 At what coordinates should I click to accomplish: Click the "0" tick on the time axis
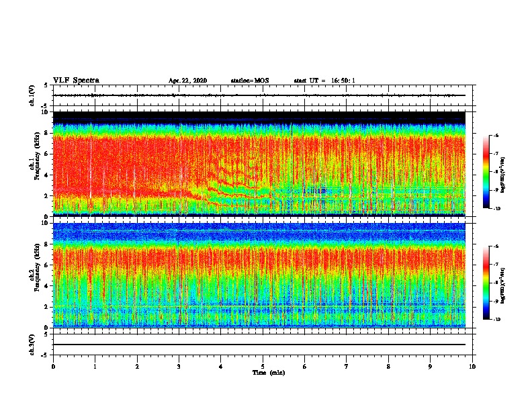[53, 367]
